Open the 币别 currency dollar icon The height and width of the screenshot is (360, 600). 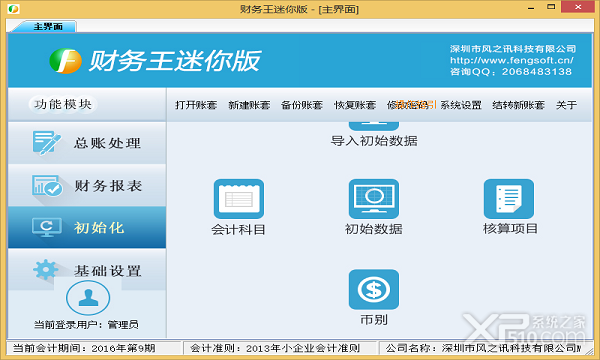373,289
